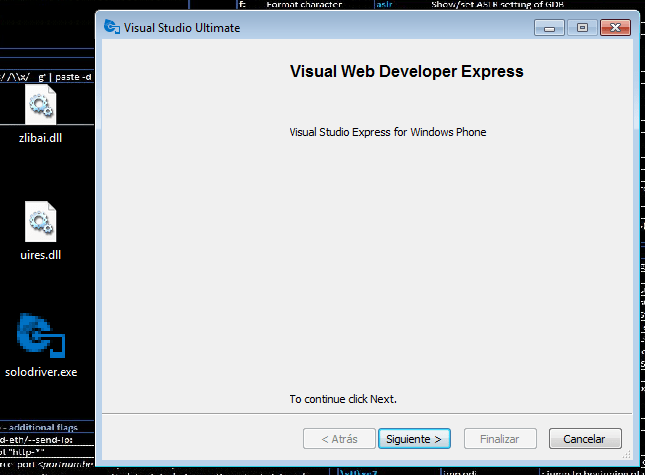Click the disabled Atrás button
The image size is (646, 476).
[339, 438]
